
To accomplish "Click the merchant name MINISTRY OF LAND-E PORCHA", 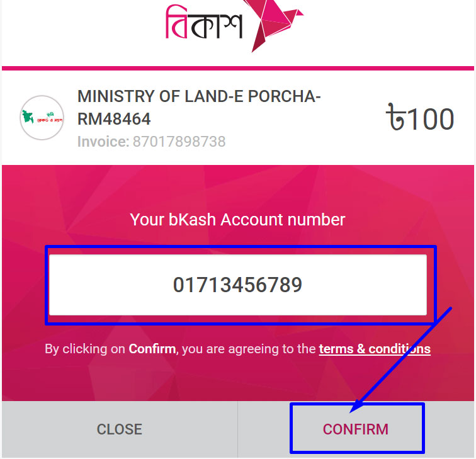I will [199, 98].
